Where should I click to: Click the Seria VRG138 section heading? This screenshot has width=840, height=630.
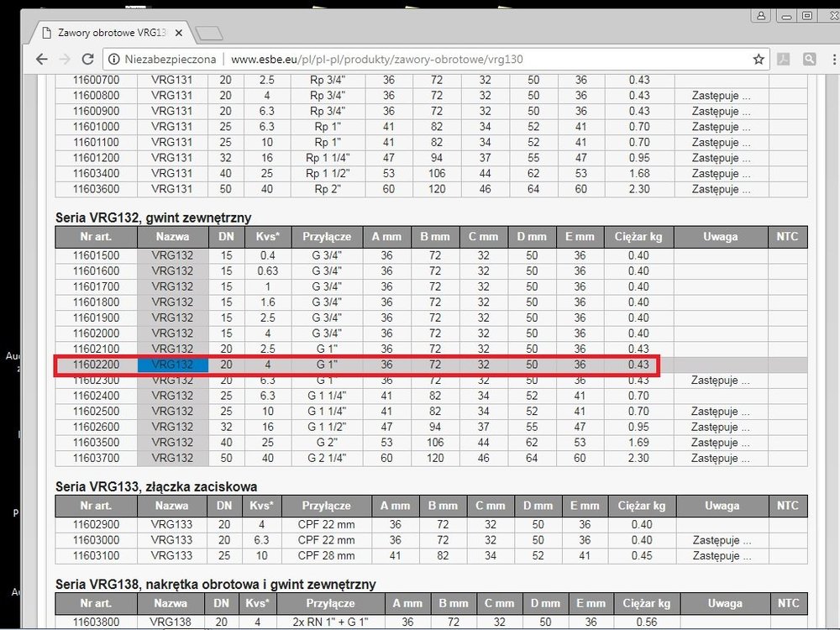tap(215, 584)
